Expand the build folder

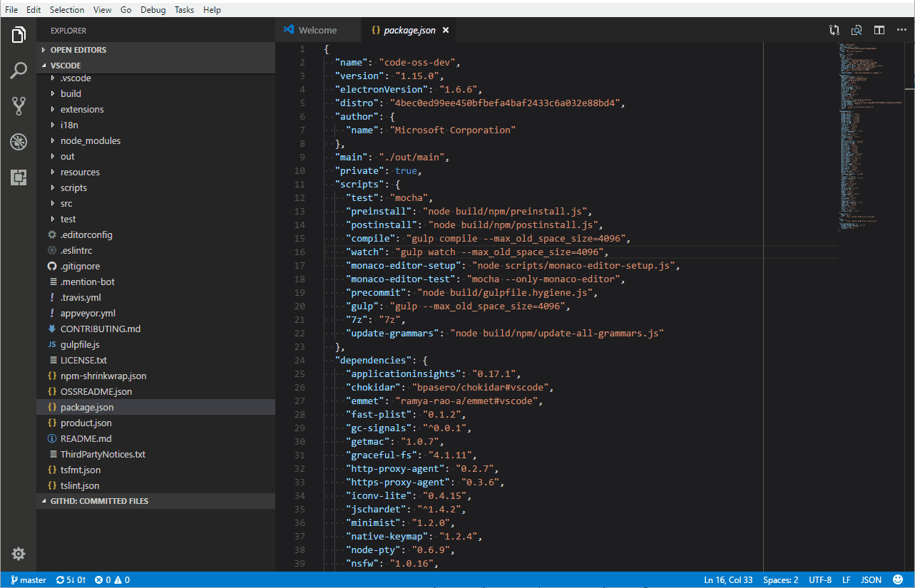tap(155, 93)
